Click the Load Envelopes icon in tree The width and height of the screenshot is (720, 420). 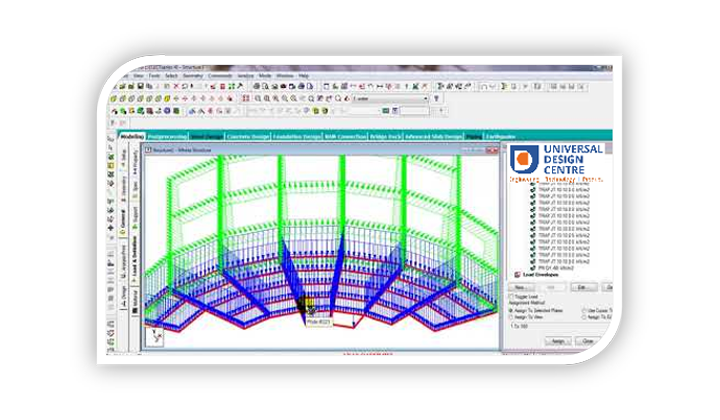point(518,274)
